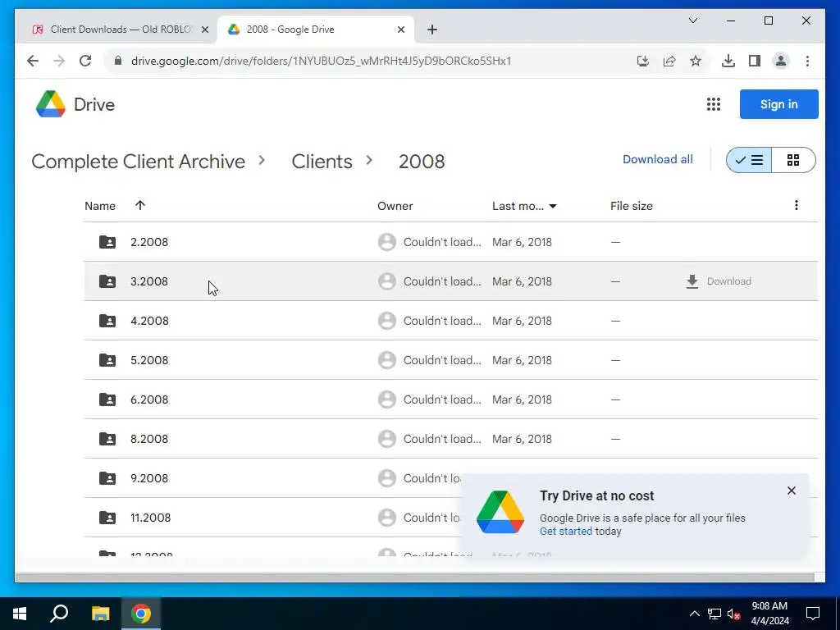Download the 3.2008 folder
Image resolution: width=840 pixels, height=630 pixels.
tap(719, 281)
